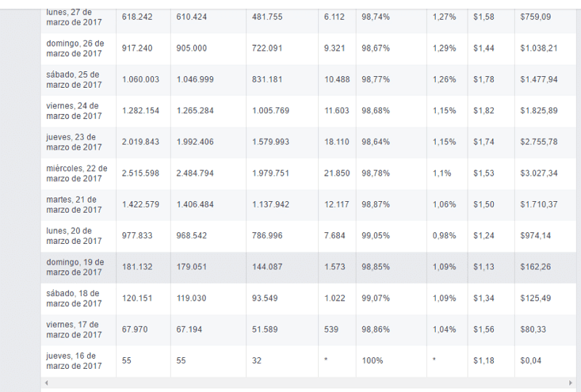Select the miércoles, 22 de marzo row label

pos(76,173)
